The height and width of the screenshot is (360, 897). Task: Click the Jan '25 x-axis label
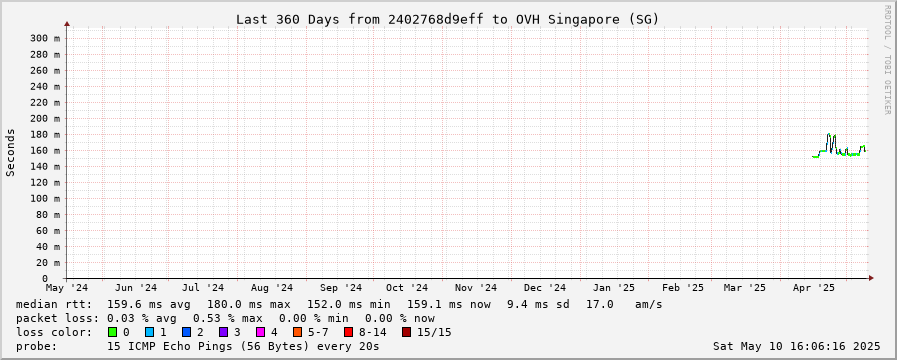[x=613, y=288]
